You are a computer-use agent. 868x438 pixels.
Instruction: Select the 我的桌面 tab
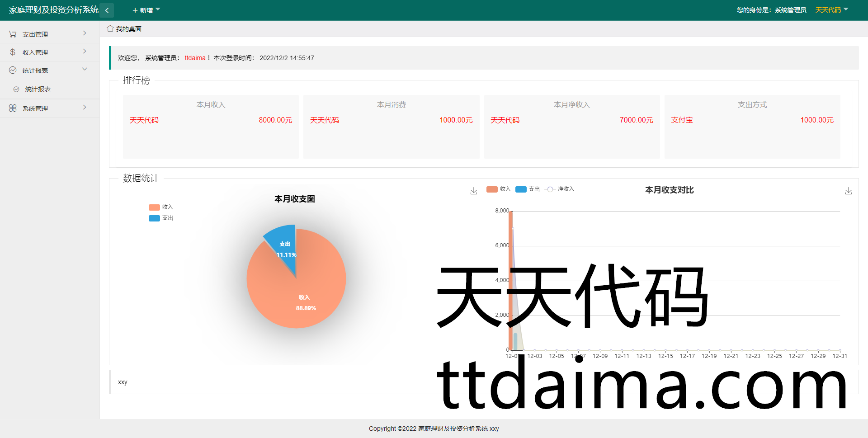pyautogui.click(x=128, y=29)
